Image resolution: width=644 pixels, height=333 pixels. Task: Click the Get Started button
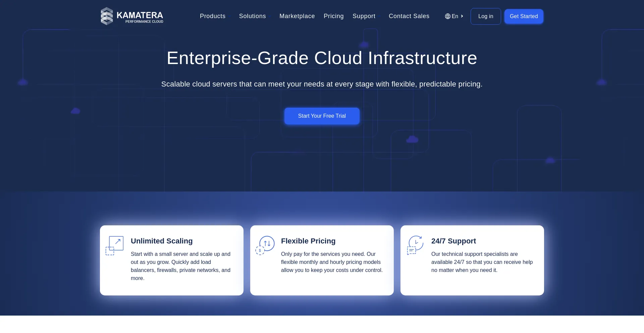pyautogui.click(x=524, y=16)
